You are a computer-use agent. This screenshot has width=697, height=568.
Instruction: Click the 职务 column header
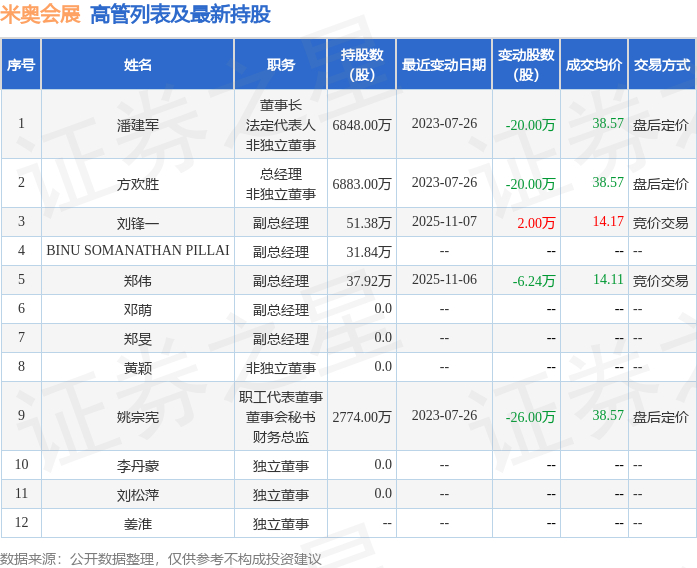[x=280, y=64]
